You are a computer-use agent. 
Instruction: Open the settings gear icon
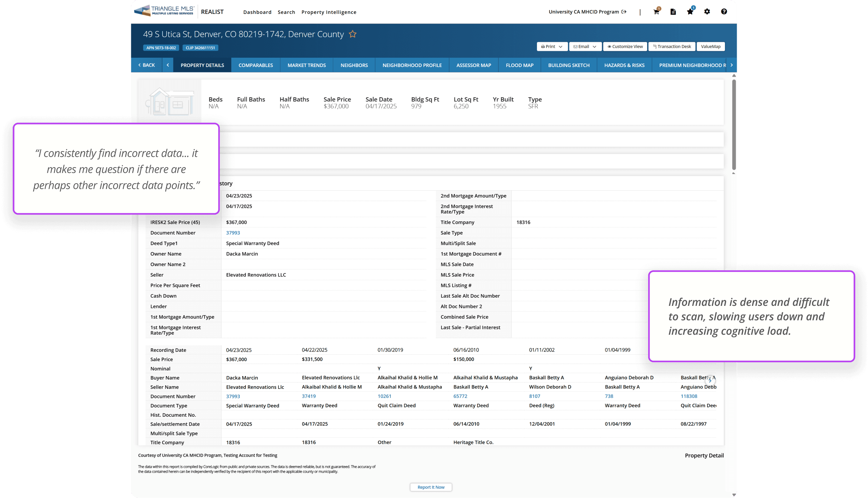[x=707, y=12]
